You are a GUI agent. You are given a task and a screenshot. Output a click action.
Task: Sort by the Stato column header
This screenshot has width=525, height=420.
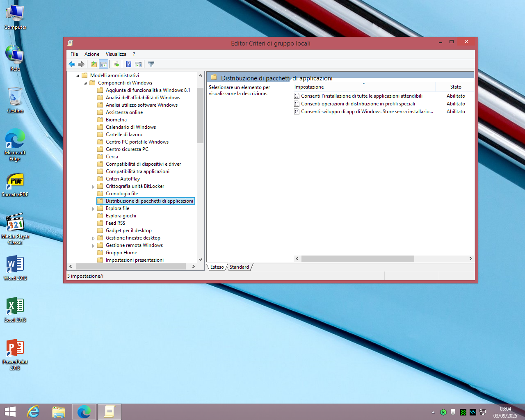coord(455,87)
